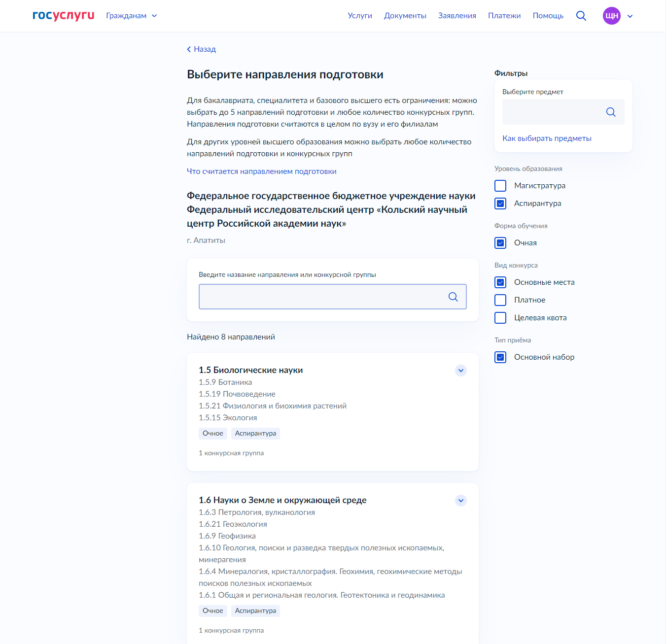
Task: Click Очное tag in Биологические науки card
Action: point(213,434)
